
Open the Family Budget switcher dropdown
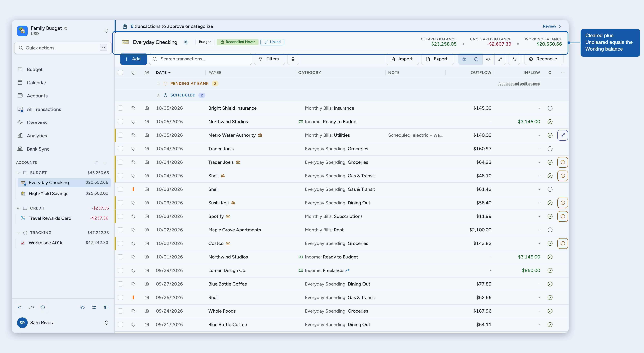106,31
